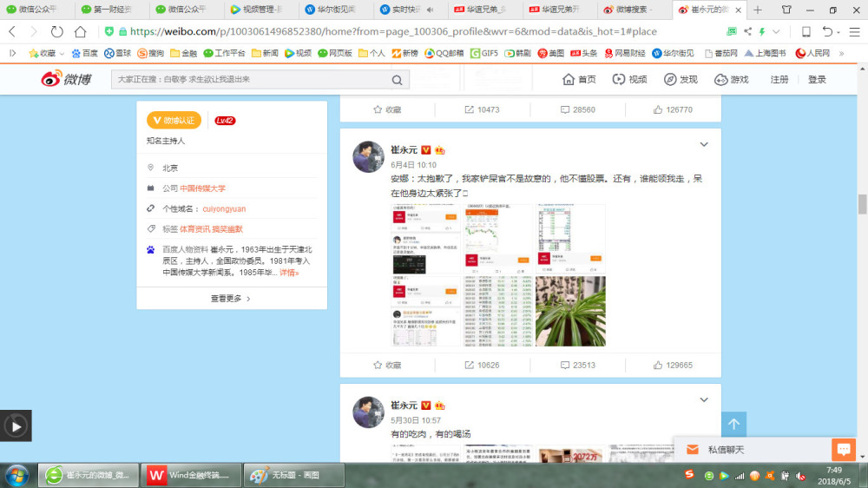Click the page vertical scrollbar thumb
Image resolution: width=868 pixels, height=488 pixels.
(863, 204)
